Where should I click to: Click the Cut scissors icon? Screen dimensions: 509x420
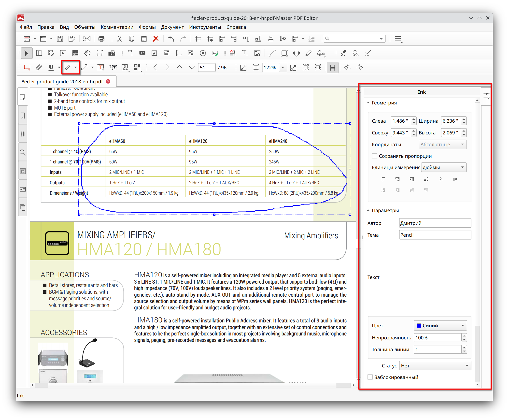[x=120, y=39]
